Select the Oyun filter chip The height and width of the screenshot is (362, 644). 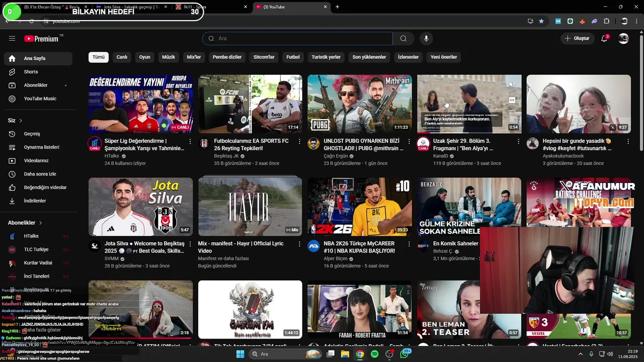[145, 57]
